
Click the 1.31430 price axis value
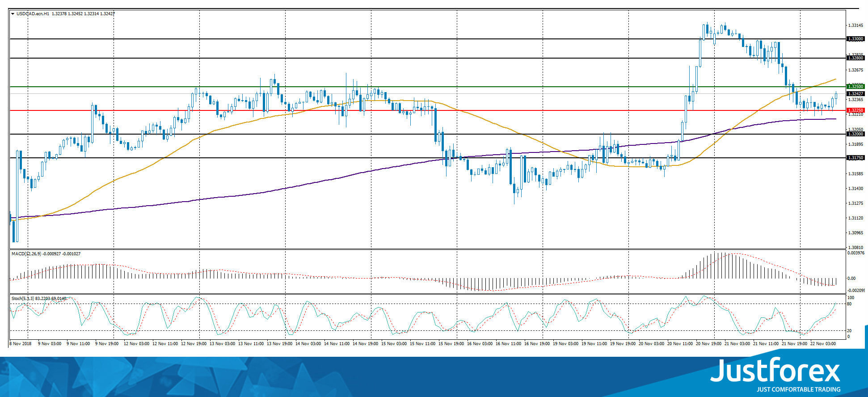pos(856,189)
